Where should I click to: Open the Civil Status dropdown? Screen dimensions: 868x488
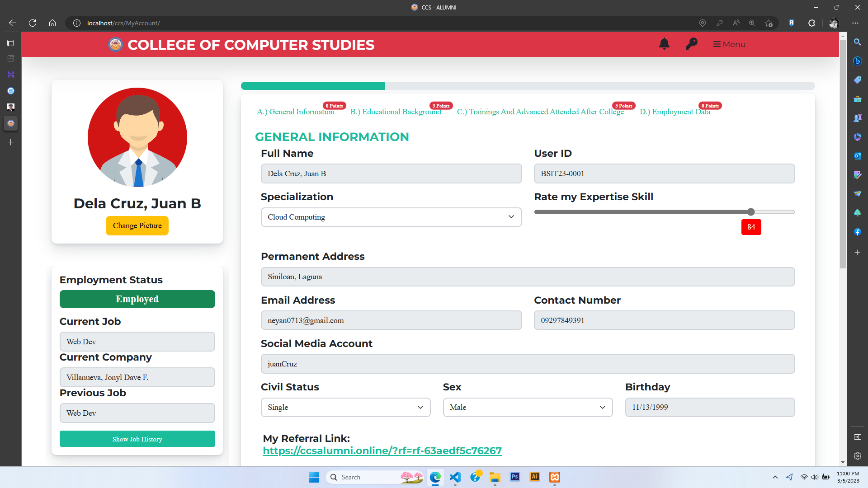pos(345,407)
